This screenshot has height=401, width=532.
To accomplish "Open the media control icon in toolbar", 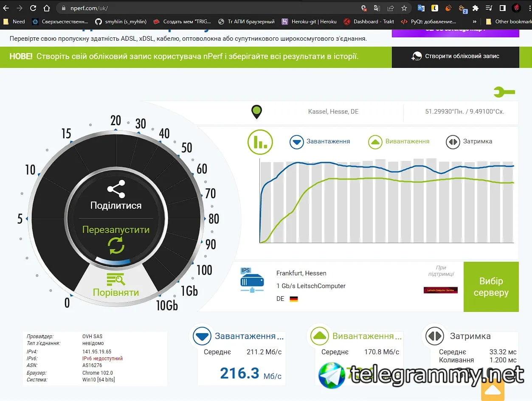I will (x=489, y=8).
